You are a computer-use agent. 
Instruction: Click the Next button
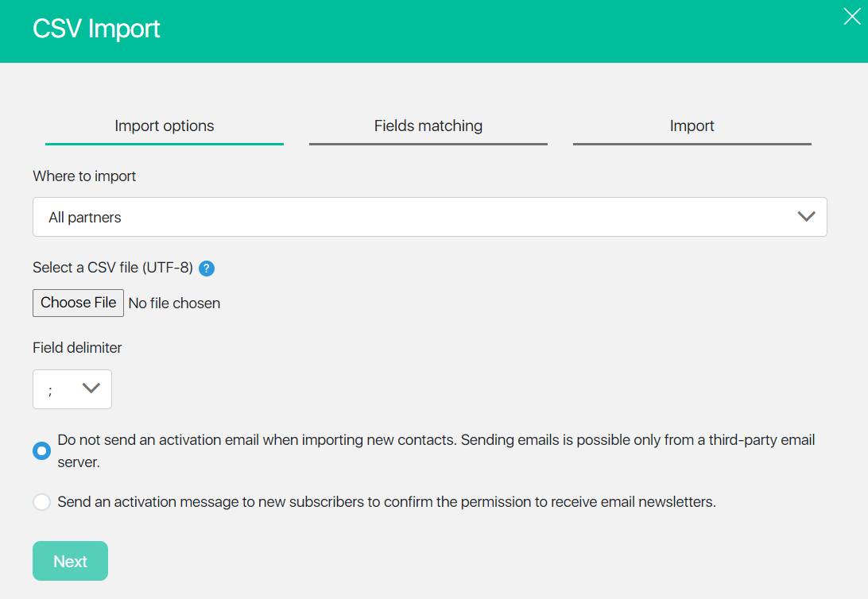click(x=70, y=561)
